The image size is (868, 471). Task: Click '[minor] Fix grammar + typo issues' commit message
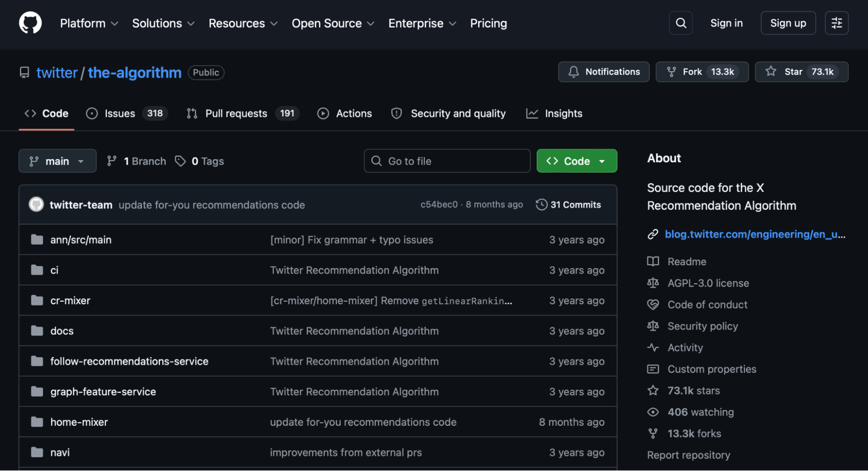[x=352, y=240]
